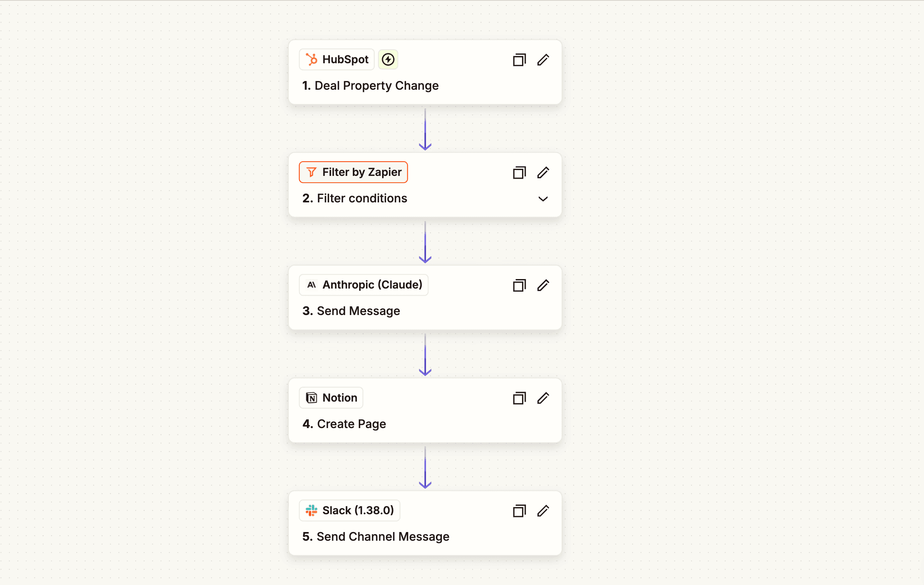This screenshot has height=585, width=924.
Task: Click the instant trigger lightning badge
Action: (388, 59)
